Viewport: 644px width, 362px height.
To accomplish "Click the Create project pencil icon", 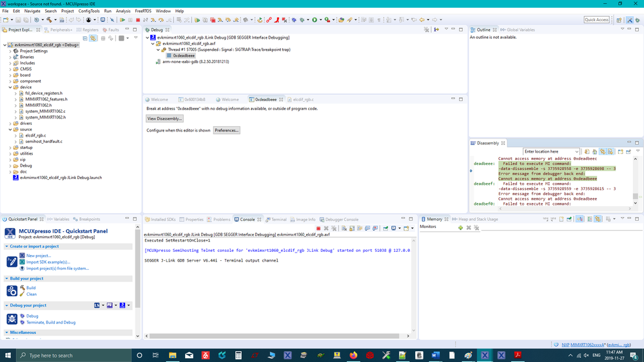I will pyautogui.click(x=12, y=262).
